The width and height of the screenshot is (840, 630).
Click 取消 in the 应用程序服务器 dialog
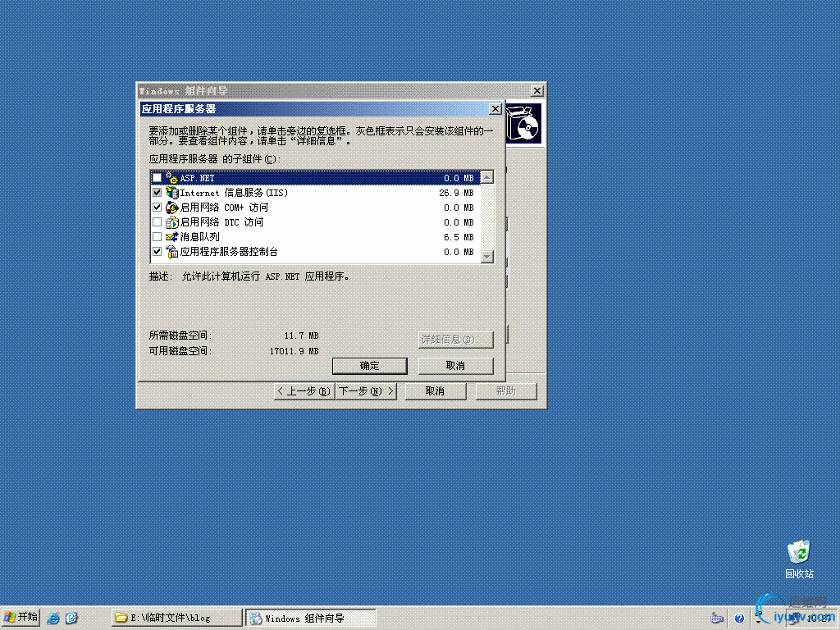455,366
